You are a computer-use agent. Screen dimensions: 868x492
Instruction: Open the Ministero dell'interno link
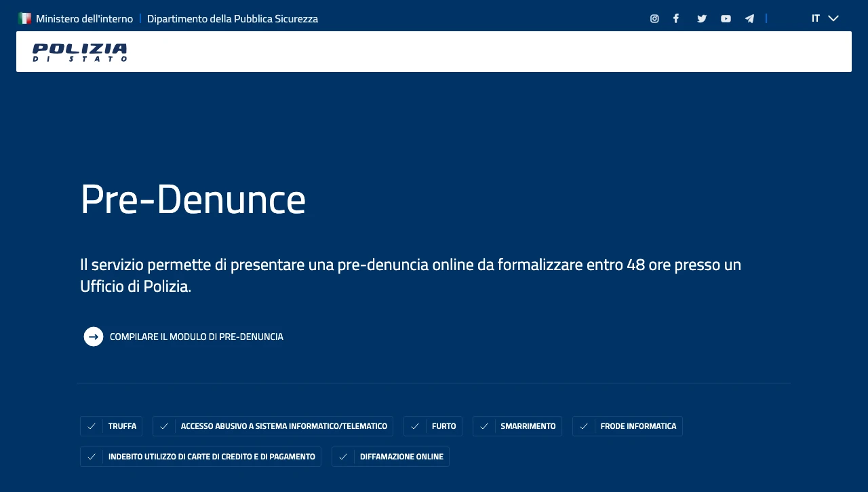(84, 18)
